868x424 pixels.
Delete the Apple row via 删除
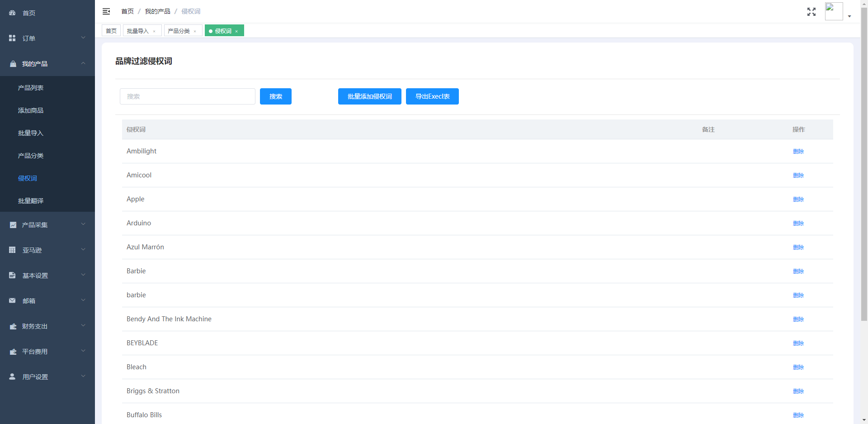click(x=798, y=199)
